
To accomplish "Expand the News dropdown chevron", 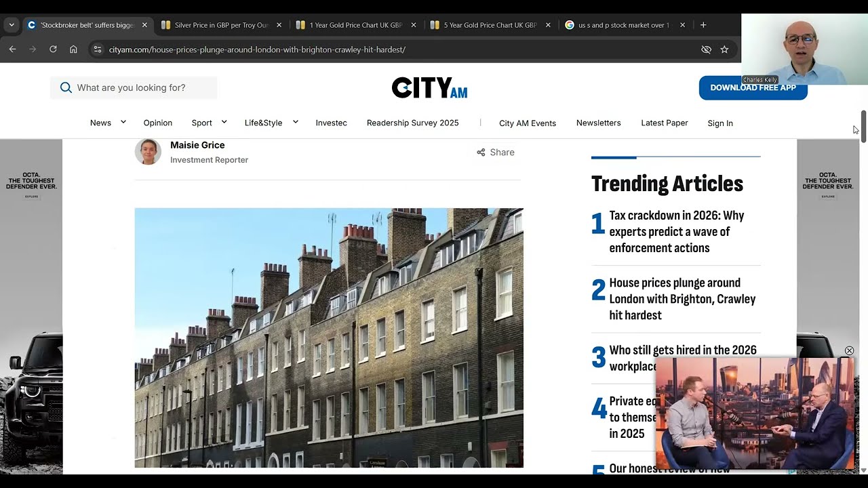I will click(123, 122).
